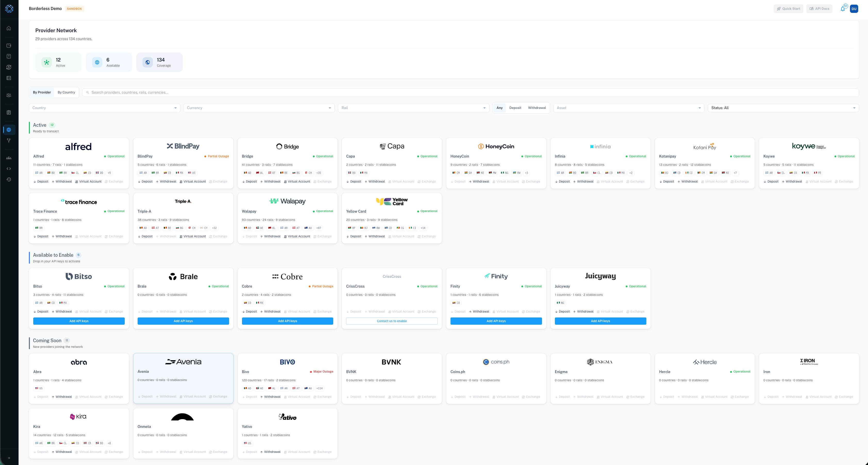Open API Docs

820,9
